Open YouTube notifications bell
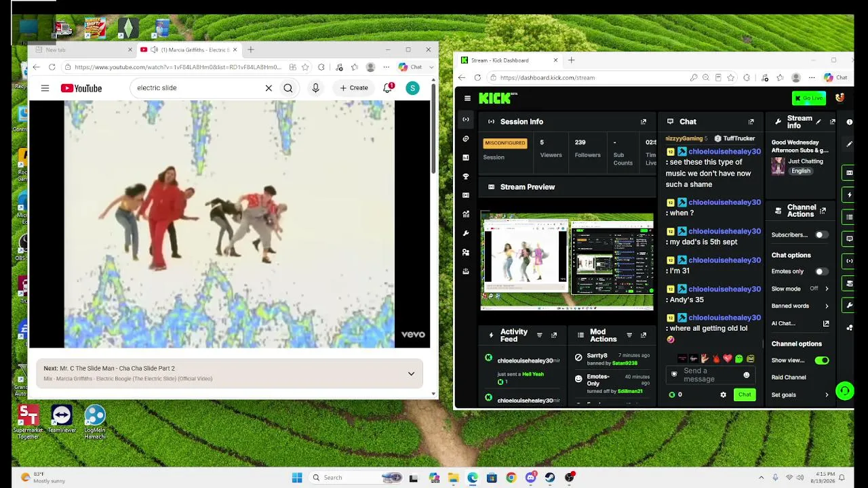The height and width of the screenshot is (488, 868). [389, 88]
